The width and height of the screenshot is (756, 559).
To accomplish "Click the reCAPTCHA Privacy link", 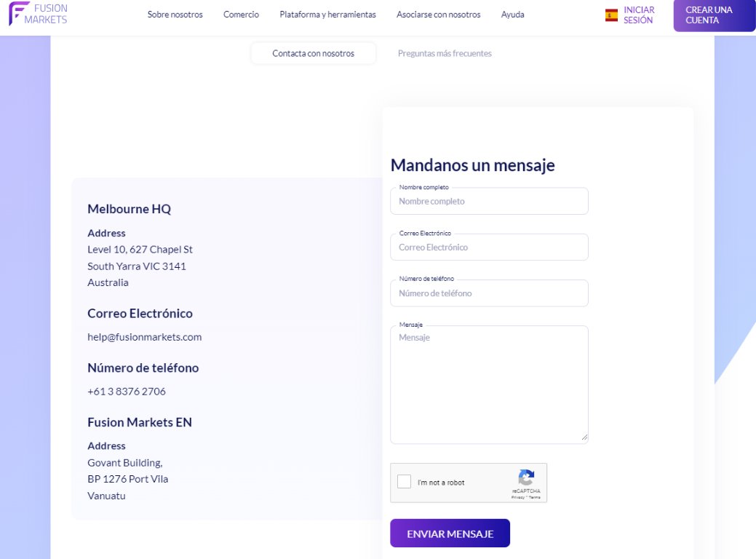I will pos(517,497).
